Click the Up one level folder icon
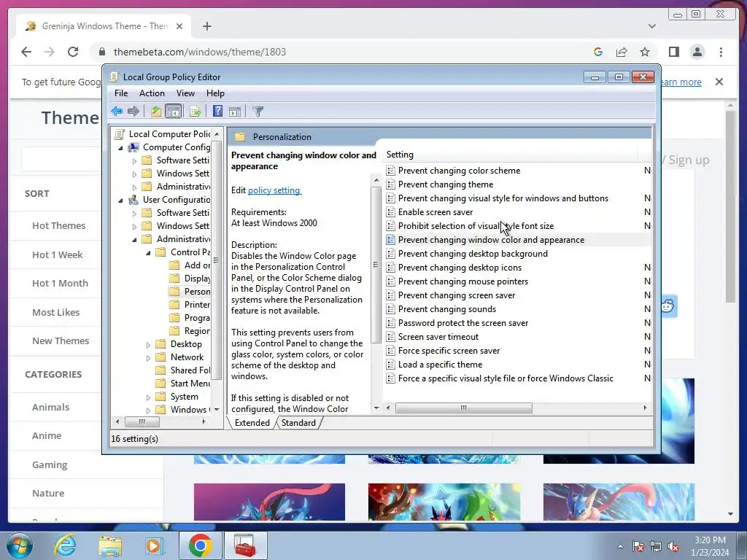The width and height of the screenshot is (747, 560). (x=156, y=112)
